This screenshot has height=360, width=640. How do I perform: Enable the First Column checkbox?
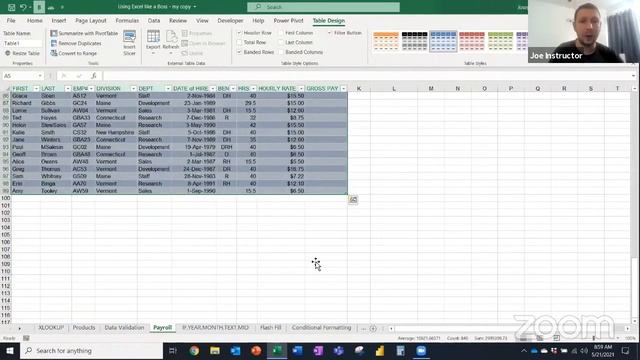point(281,33)
